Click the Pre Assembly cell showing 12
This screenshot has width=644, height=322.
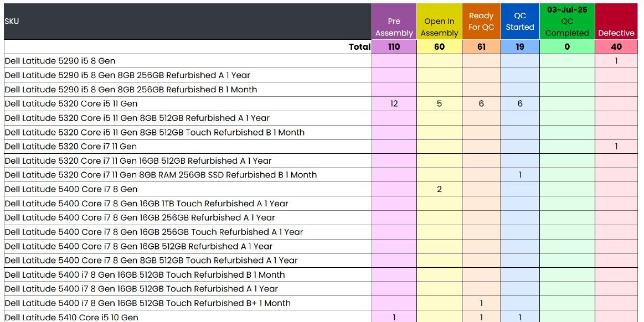coord(394,103)
